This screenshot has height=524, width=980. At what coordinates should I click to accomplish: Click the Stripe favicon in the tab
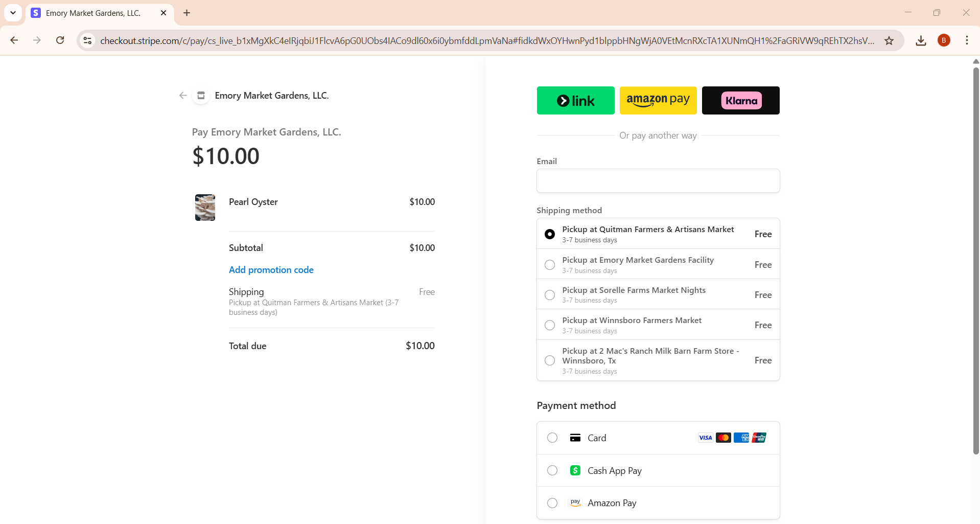tap(36, 13)
